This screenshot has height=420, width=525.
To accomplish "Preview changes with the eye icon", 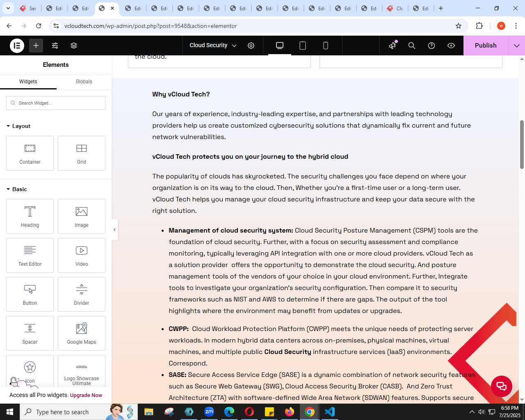I will [x=451, y=46].
